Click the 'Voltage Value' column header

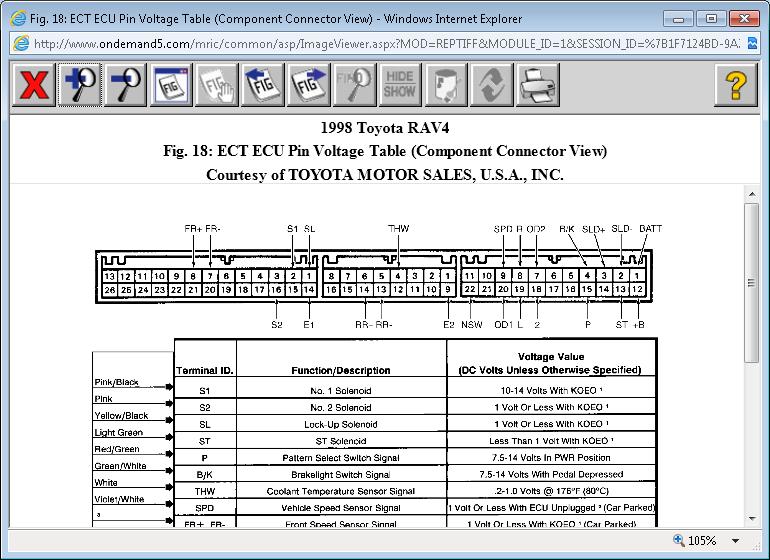551,357
